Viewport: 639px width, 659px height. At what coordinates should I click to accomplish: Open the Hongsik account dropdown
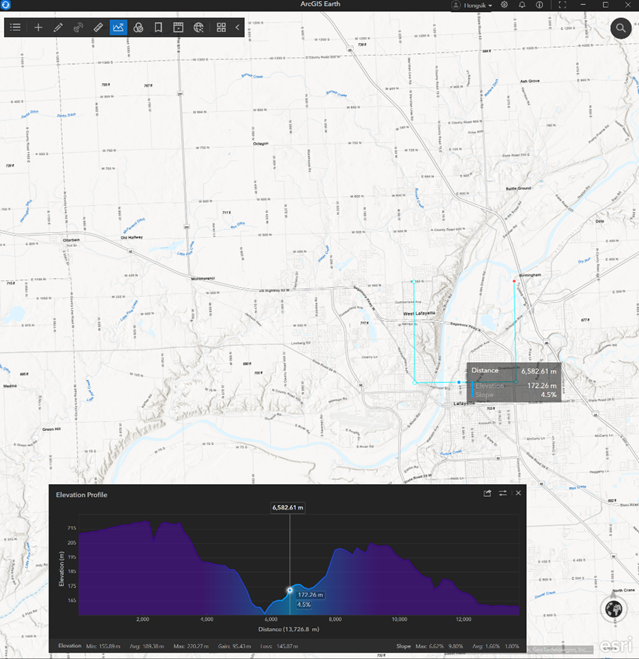(472, 5)
